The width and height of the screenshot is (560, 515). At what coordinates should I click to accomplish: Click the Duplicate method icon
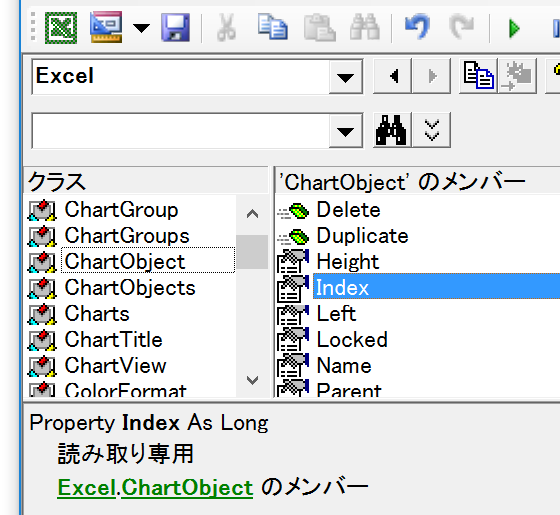point(293,236)
